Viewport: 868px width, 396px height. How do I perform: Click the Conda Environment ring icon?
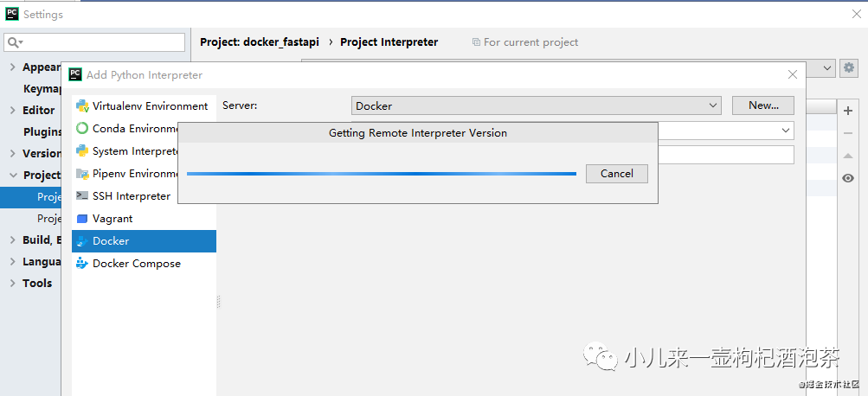(x=82, y=129)
